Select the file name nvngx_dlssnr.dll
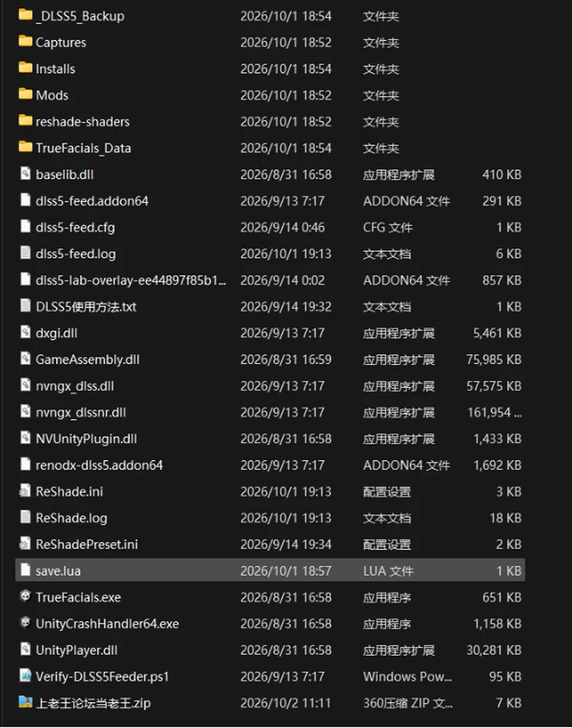The image size is (572, 728). [x=80, y=412]
